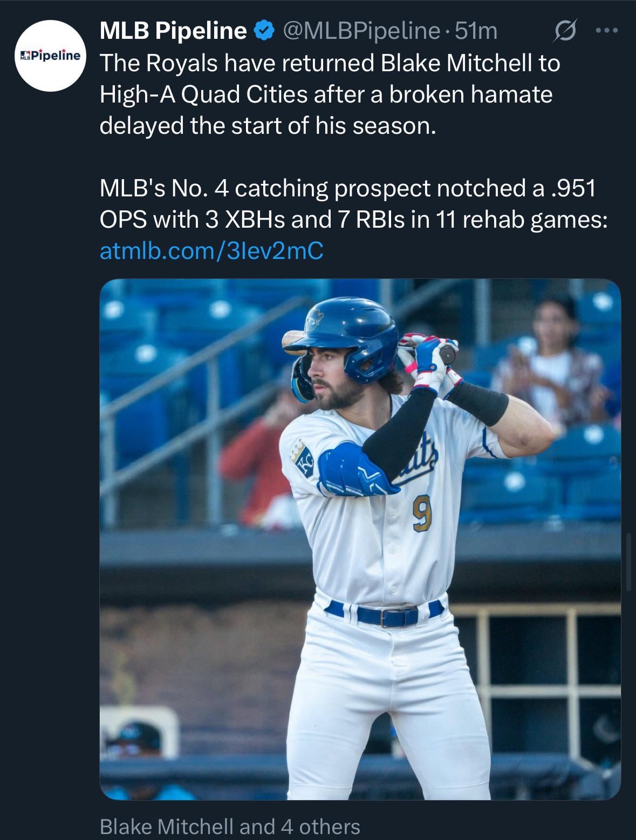Click the 'High-A Quad Cities' text line
This screenshot has width=636, height=840.
pyautogui.click(x=326, y=95)
